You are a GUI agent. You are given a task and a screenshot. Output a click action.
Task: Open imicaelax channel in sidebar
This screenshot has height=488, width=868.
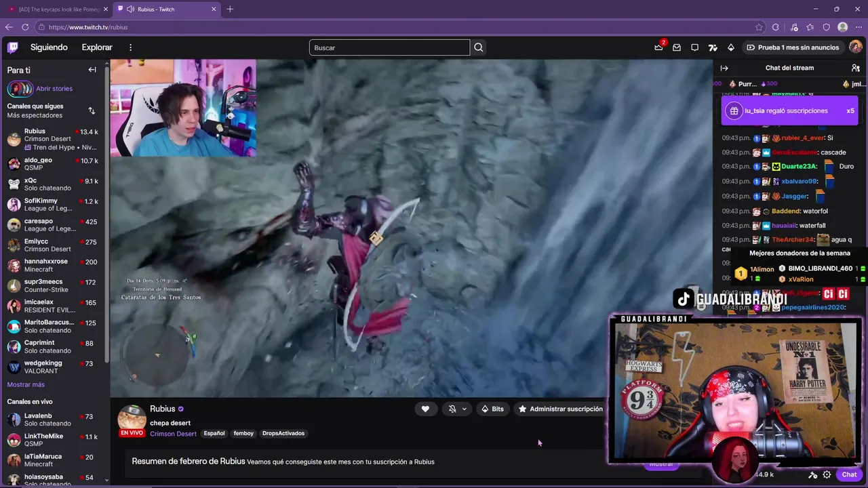53,306
